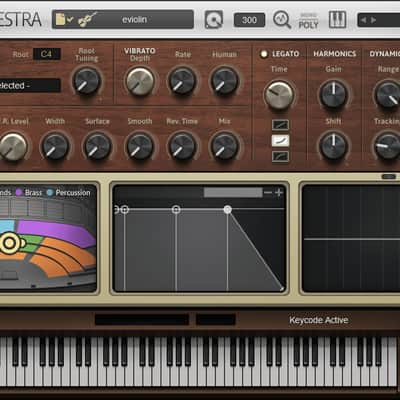The height and width of the screenshot is (400, 400).
Task: Click the Harmonics Gain knob
Action: 334,95
